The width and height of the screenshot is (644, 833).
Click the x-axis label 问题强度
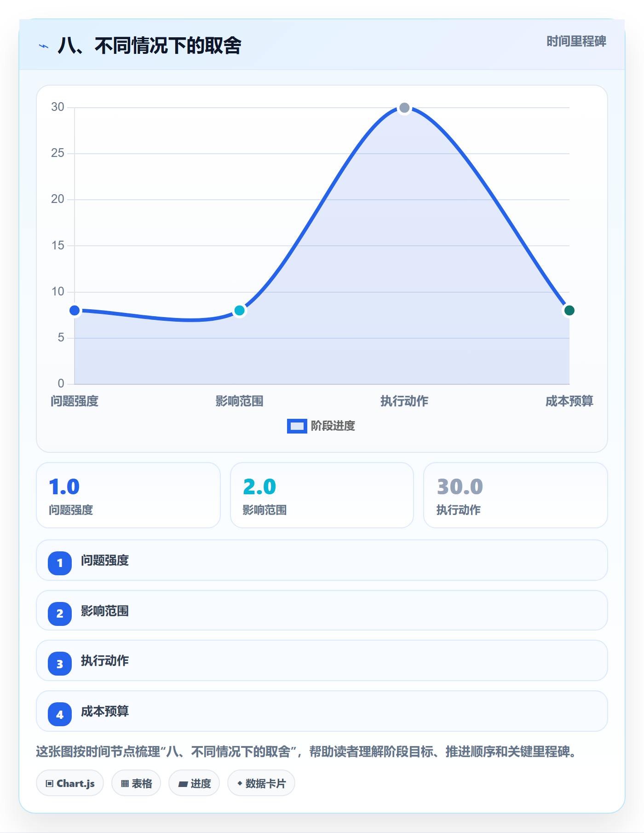click(x=75, y=401)
